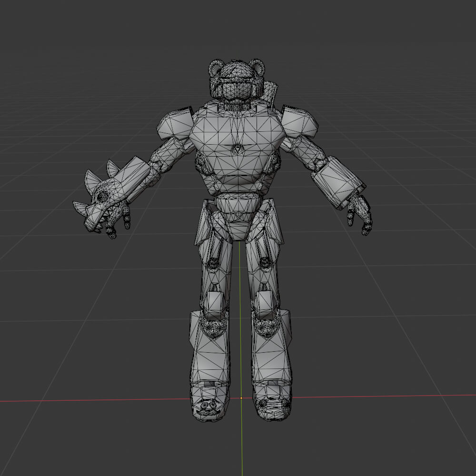Select the shoulder pad above the open-hand arm
This screenshot has width=476, height=476.
coord(300,122)
